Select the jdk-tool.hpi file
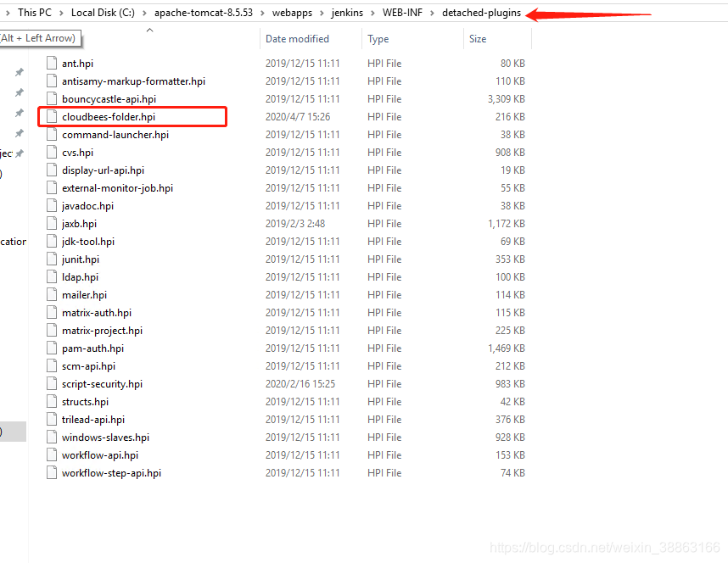The height and width of the screenshot is (563, 728). 88,242
